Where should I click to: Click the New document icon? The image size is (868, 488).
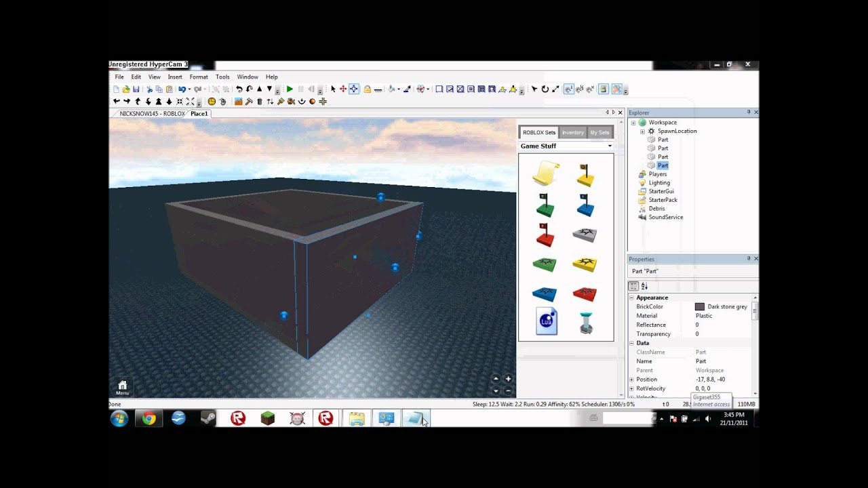pos(117,89)
